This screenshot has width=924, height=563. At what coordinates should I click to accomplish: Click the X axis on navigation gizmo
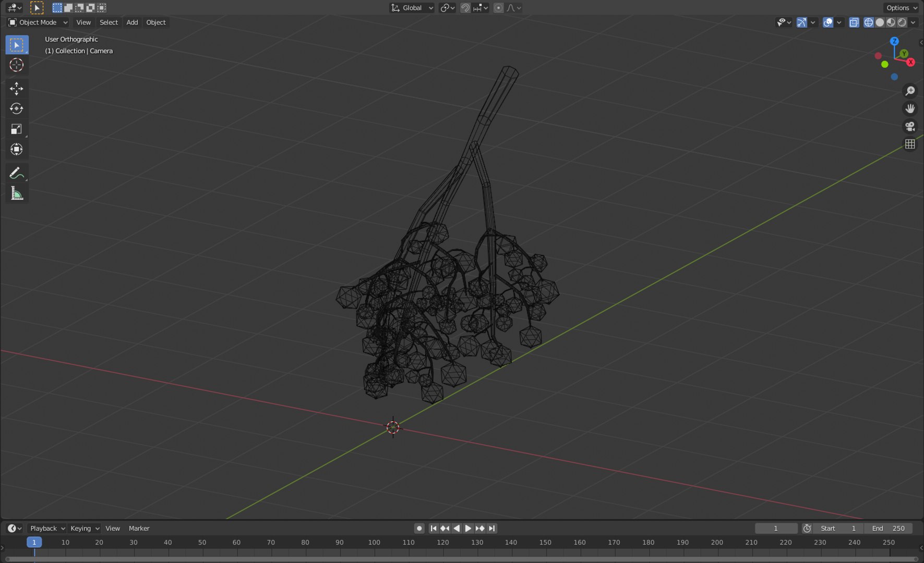(x=910, y=62)
